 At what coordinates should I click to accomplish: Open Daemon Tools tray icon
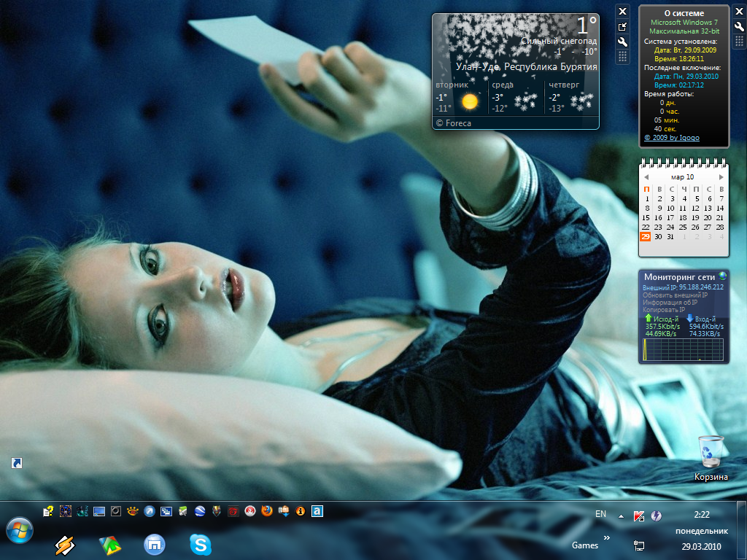656,516
